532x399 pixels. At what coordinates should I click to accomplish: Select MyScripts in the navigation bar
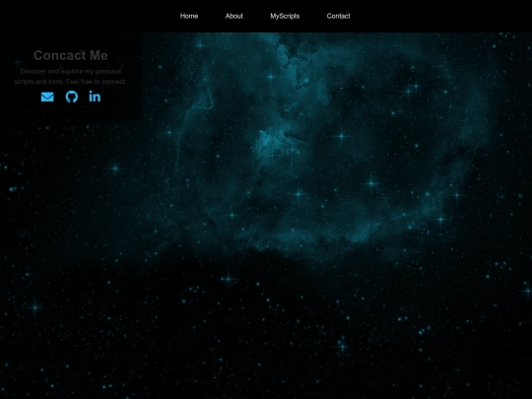pos(285,16)
